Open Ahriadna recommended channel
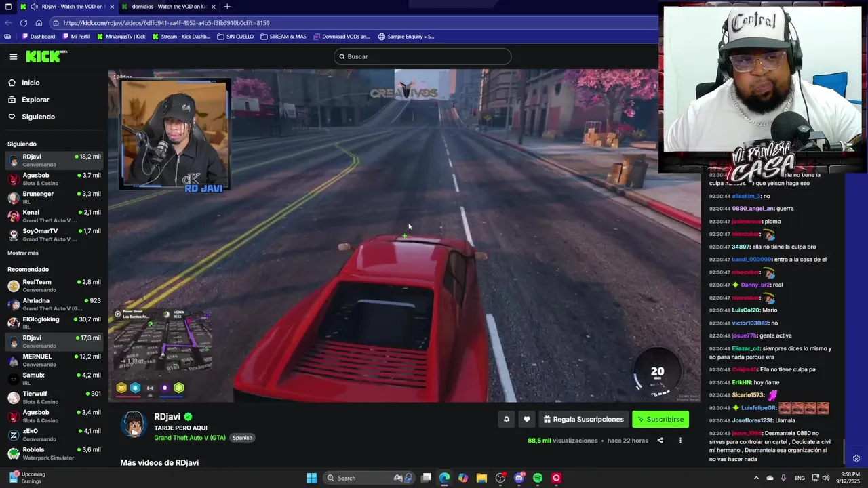Image resolution: width=868 pixels, height=488 pixels. (54, 304)
